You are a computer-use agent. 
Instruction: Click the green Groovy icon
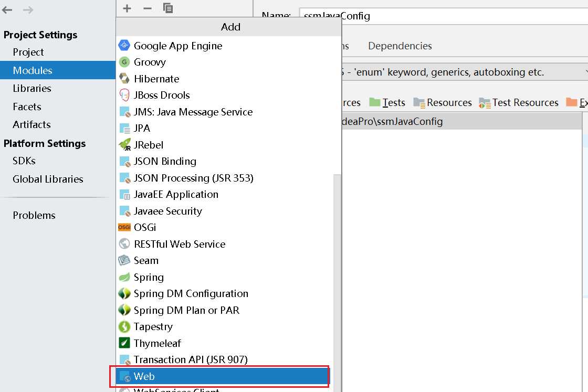click(124, 62)
